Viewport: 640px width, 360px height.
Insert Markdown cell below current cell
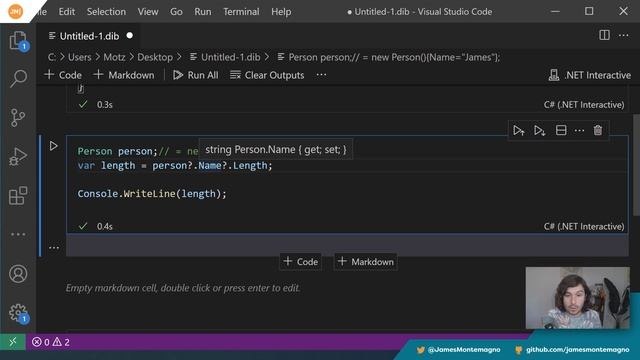point(366,262)
